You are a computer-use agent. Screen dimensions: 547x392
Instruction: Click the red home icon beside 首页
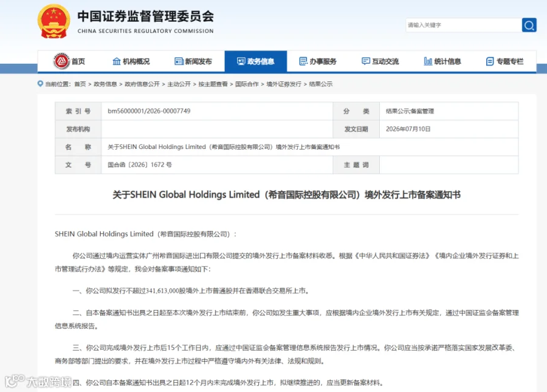pos(61,61)
